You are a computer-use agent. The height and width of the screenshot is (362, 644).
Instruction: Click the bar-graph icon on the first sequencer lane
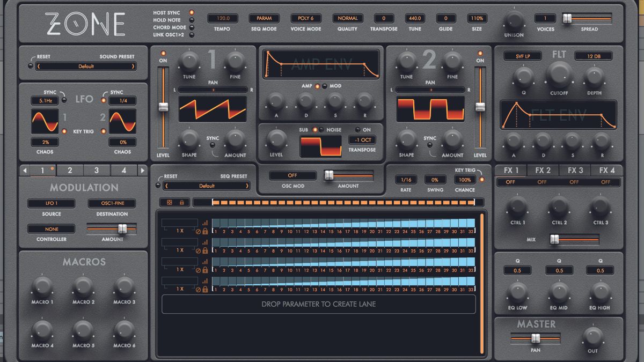205,224
